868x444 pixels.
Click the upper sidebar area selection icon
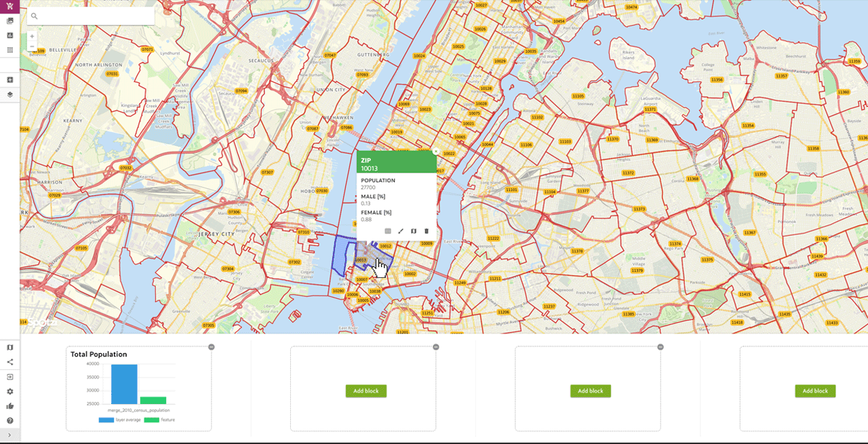point(10,35)
